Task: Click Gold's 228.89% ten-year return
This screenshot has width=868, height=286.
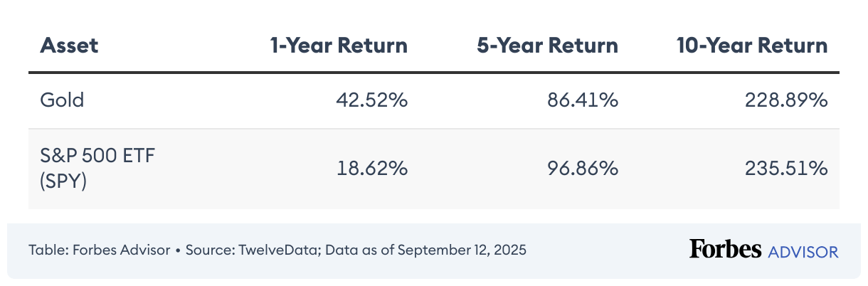Action: 785,100
